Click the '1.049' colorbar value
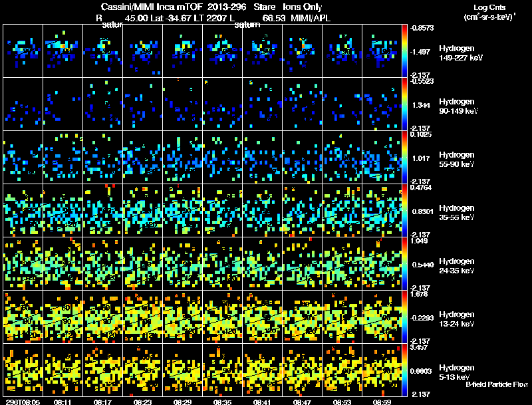 tap(419, 241)
